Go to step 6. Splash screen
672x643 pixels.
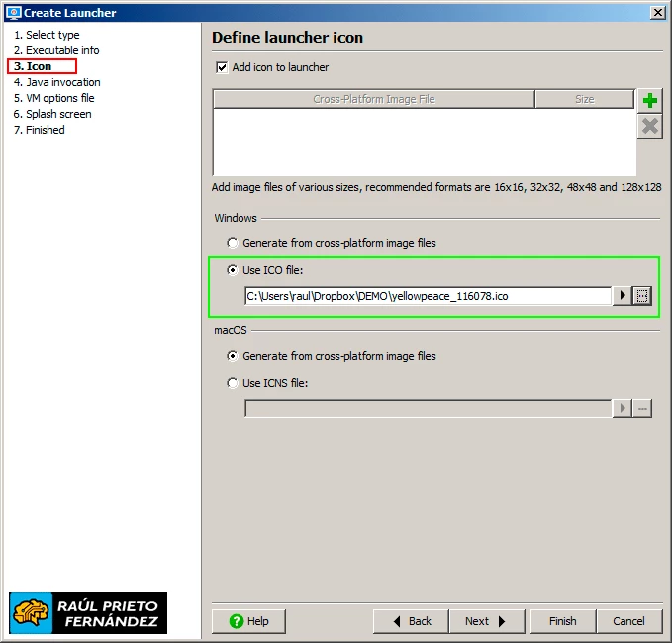pyautogui.click(x=52, y=114)
